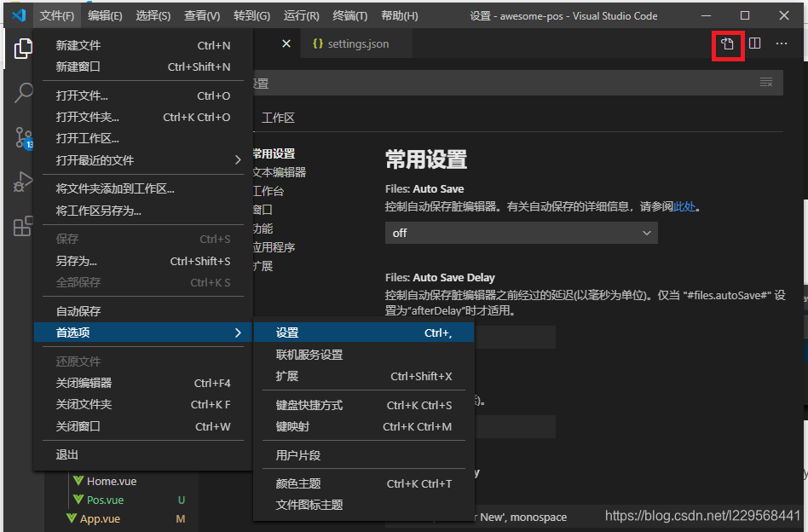Open the Files: Auto Save dropdown

pos(521,233)
